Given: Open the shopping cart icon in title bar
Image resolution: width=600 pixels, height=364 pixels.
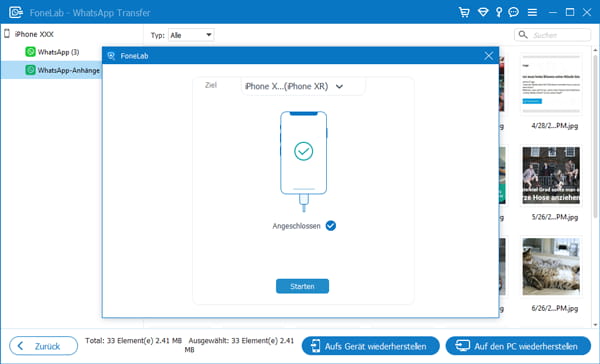Looking at the screenshot, I should pyautogui.click(x=464, y=12).
